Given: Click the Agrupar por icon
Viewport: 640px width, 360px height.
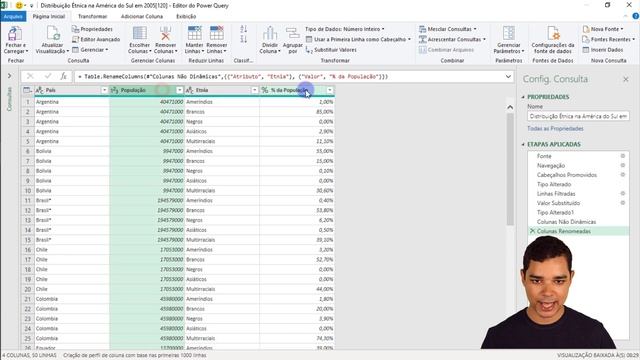Looking at the screenshot, I should [x=292, y=33].
